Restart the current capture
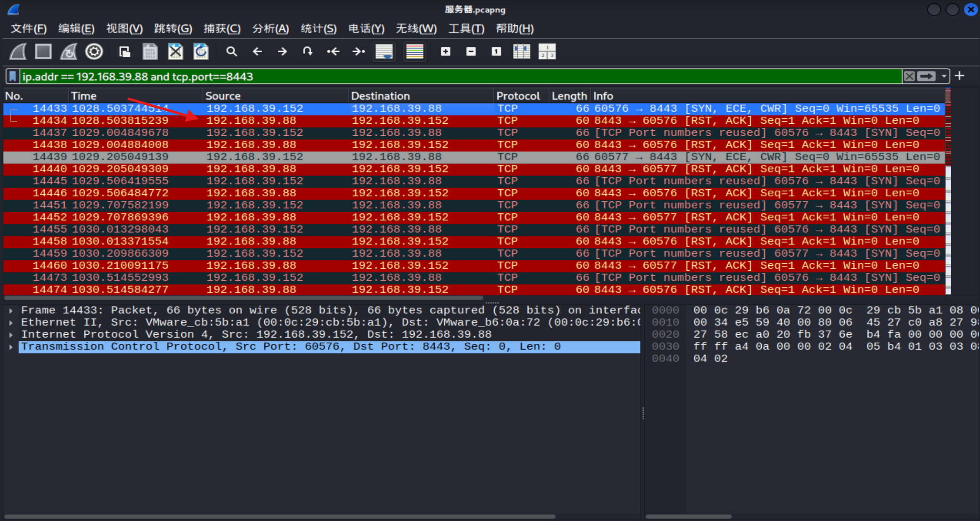 (x=69, y=52)
